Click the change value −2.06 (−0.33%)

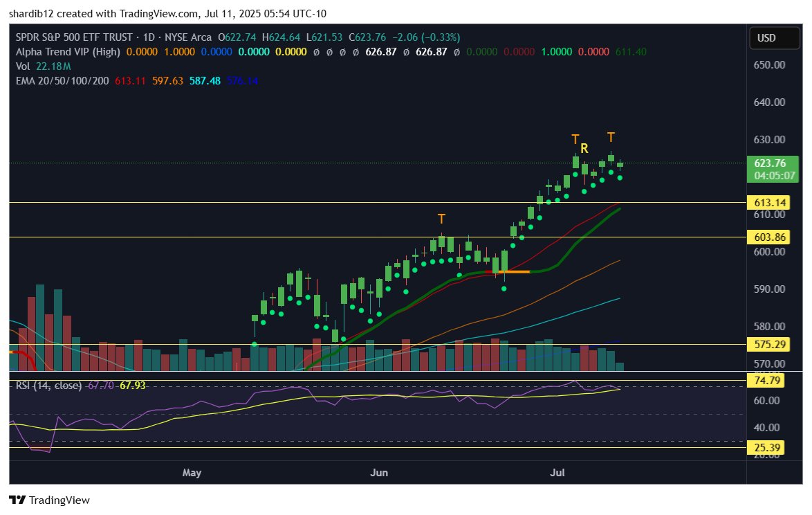[426, 37]
